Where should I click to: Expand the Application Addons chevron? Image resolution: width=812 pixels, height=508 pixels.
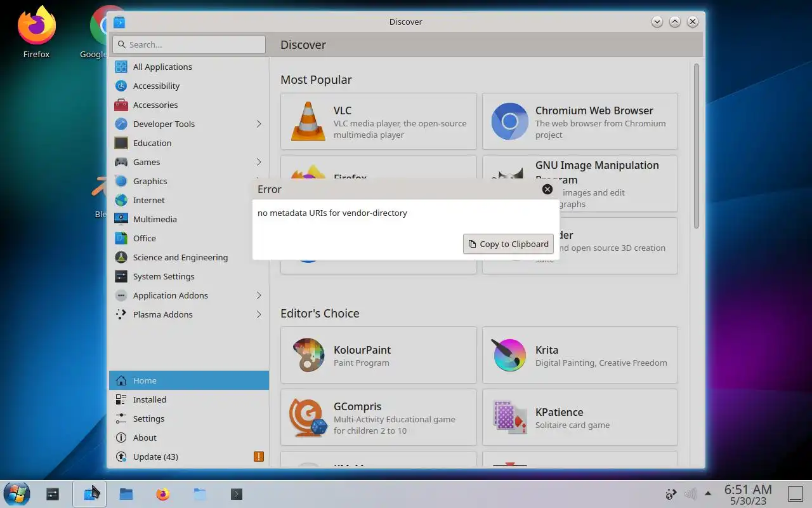point(259,295)
